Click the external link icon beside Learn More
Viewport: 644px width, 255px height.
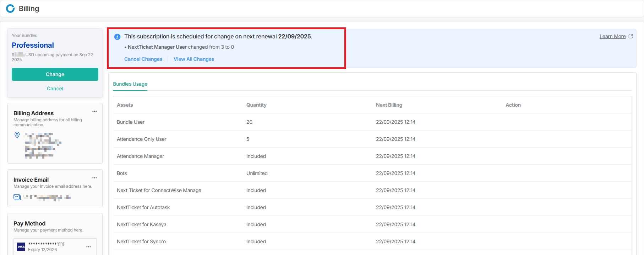point(631,36)
